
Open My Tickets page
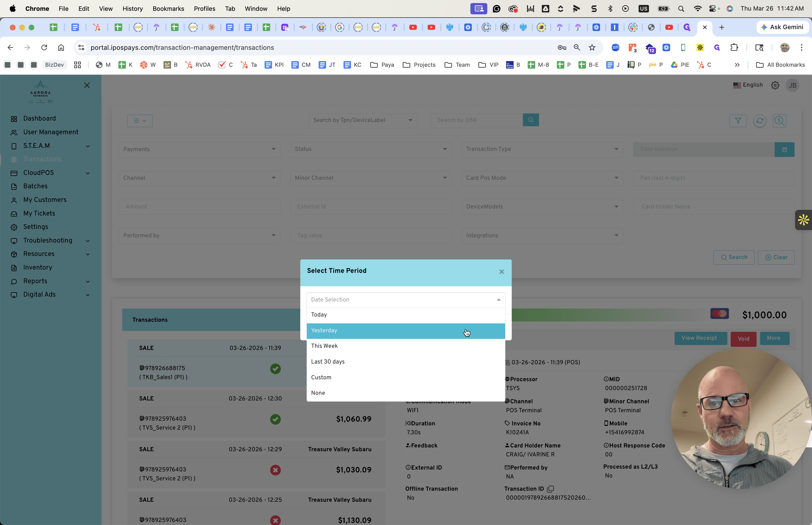point(39,213)
